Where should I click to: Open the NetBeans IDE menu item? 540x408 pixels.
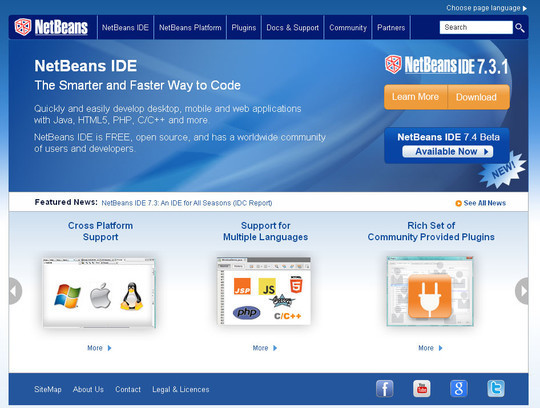tap(125, 28)
